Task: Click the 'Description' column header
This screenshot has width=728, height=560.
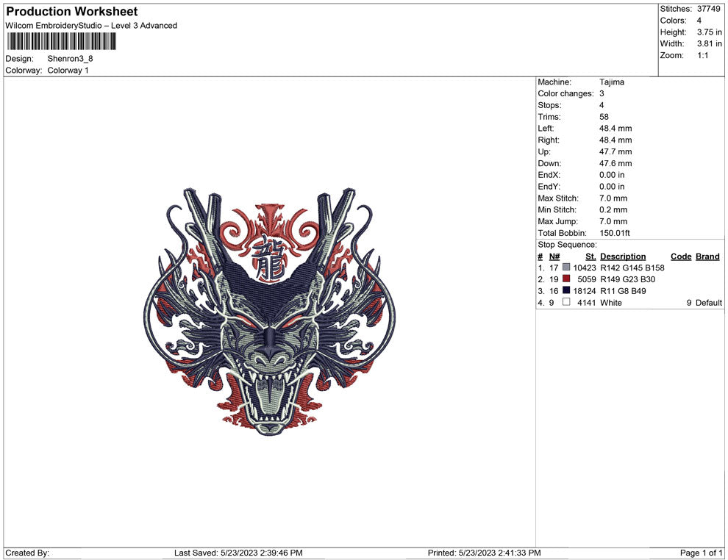Action: tap(623, 256)
